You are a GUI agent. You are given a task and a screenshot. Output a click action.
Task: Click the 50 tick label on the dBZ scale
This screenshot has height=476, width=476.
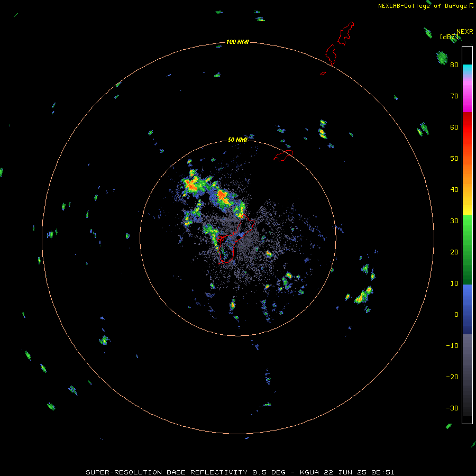coord(454,159)
